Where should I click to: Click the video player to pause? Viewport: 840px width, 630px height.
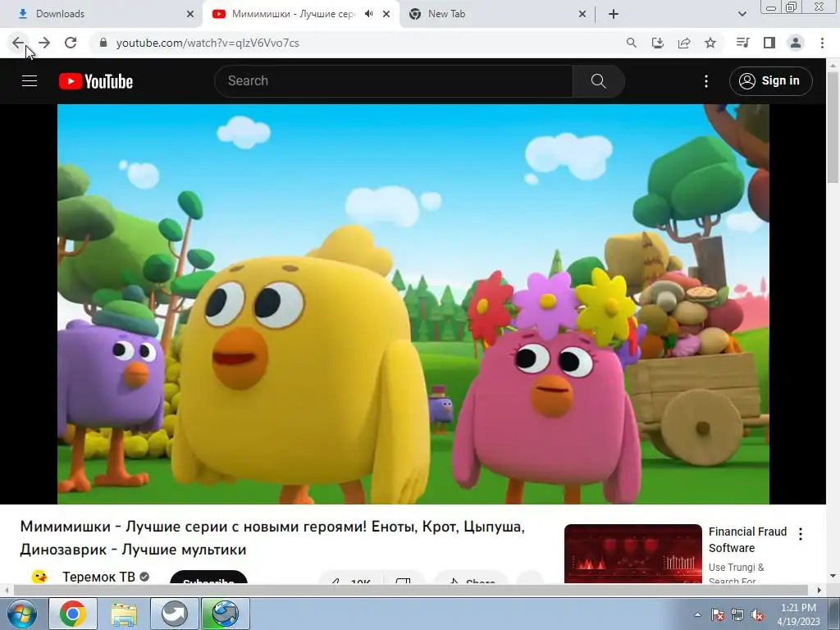pyautogui.click(x=413, y=304)
